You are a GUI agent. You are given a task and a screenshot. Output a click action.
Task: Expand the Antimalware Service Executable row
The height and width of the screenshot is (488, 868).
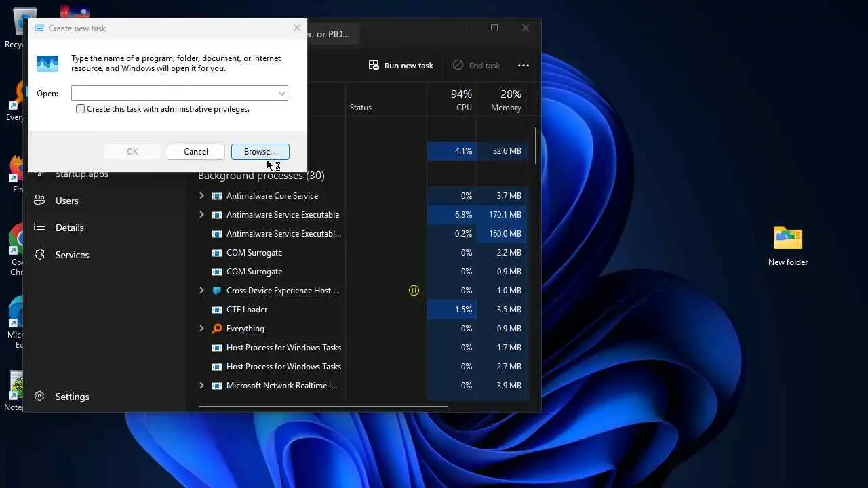click(x=201, y=215)
